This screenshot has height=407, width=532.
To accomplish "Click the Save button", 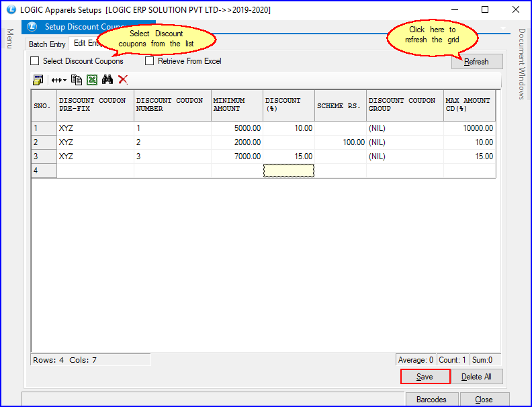I will pyautogui.click(x=425, y=377).
